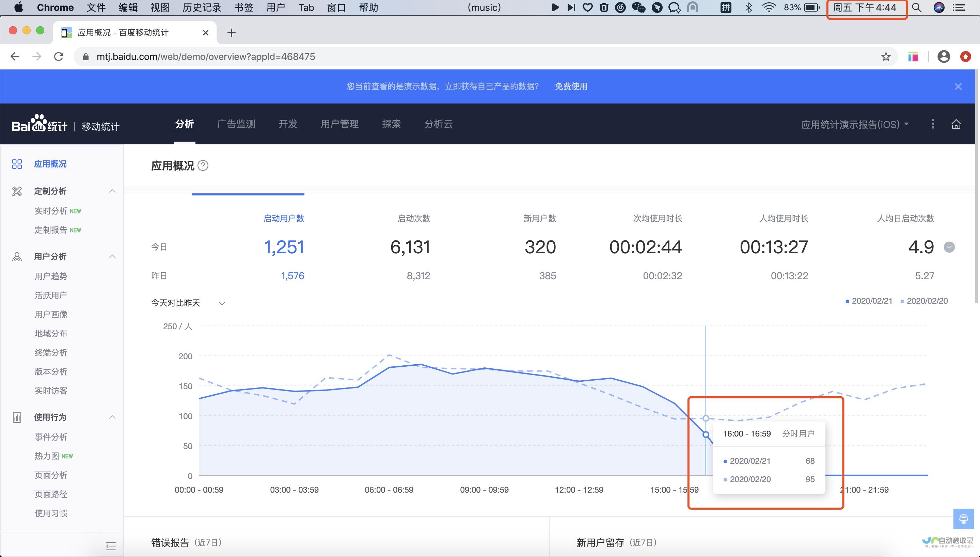Switch to the 分析 top tab

pyautogui.click(x=184, y=124)
